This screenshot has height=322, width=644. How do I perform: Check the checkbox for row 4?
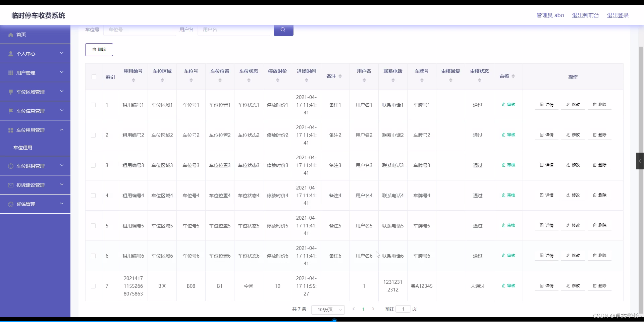click(93, 196)
